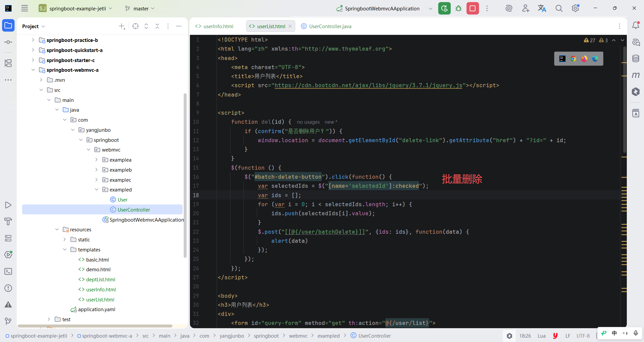This screenshot has height=342, width=644.
Task: Click jQuery CDN URL in script tag
Action: (369, 85)
